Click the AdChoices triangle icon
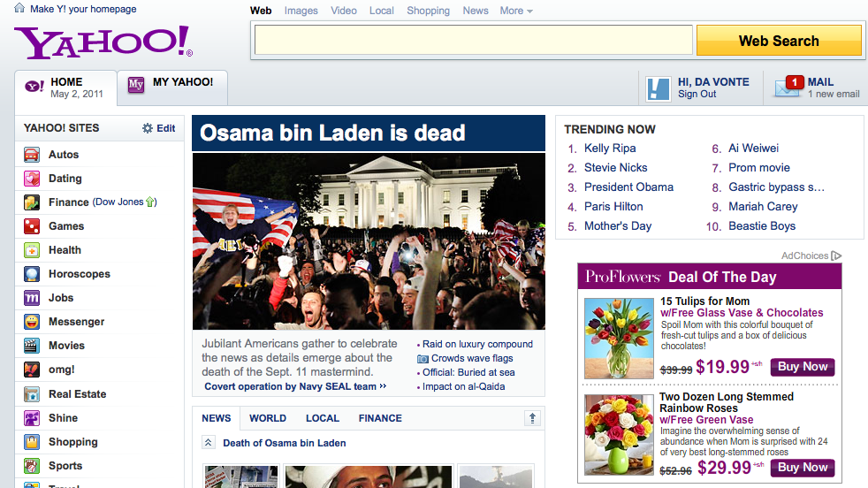This screenshot has width=868, height=488. click(x=836, y=255)
